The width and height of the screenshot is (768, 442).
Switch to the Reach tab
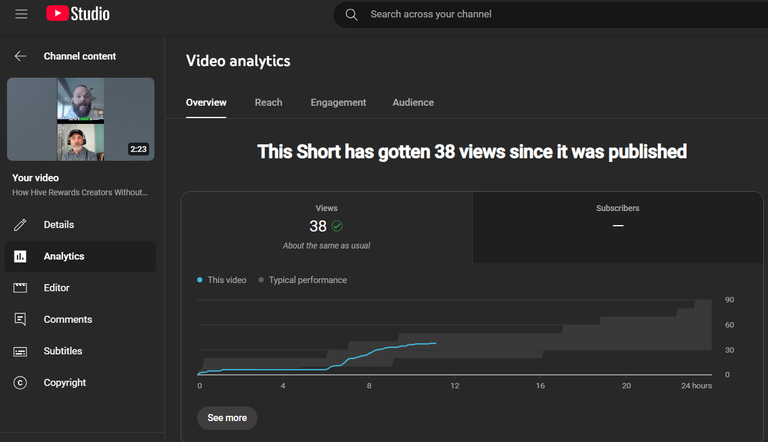click(268, 102)
